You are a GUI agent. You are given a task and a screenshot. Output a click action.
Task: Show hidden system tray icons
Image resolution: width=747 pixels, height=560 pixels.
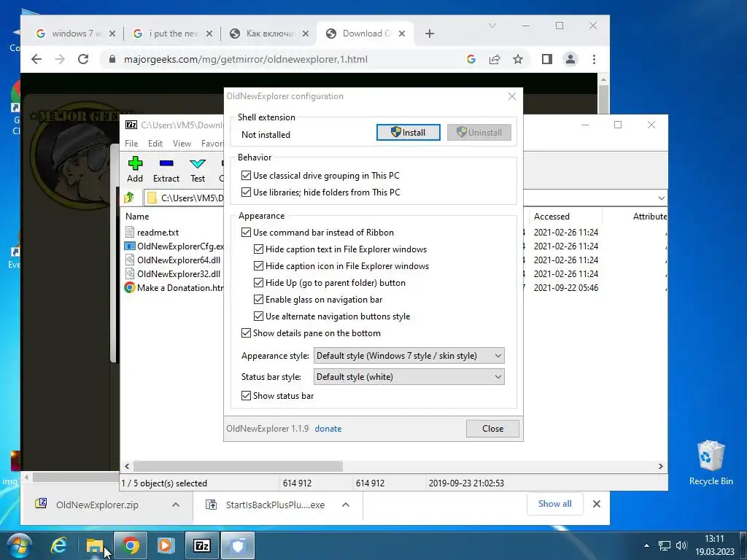tap(646, 545)
